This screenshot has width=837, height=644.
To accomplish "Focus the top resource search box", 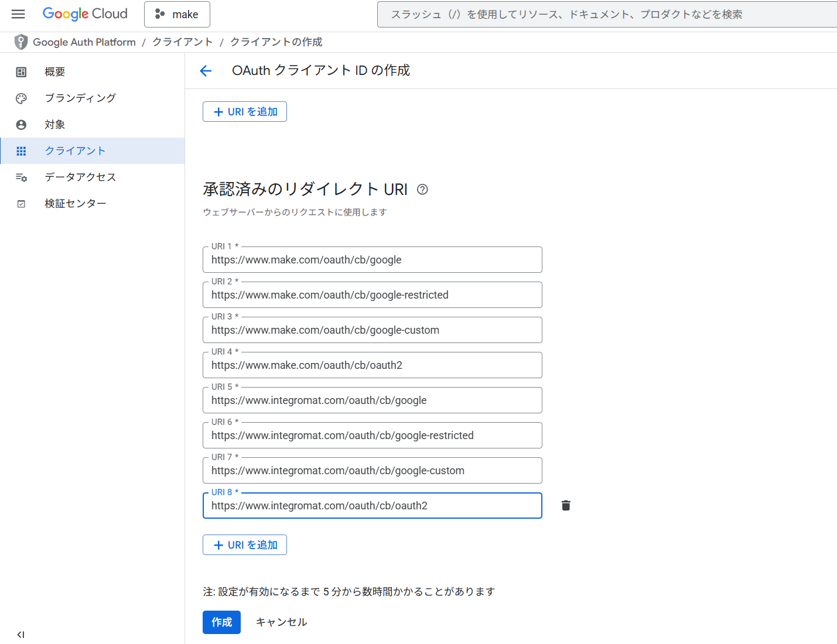I will [607, 15].
